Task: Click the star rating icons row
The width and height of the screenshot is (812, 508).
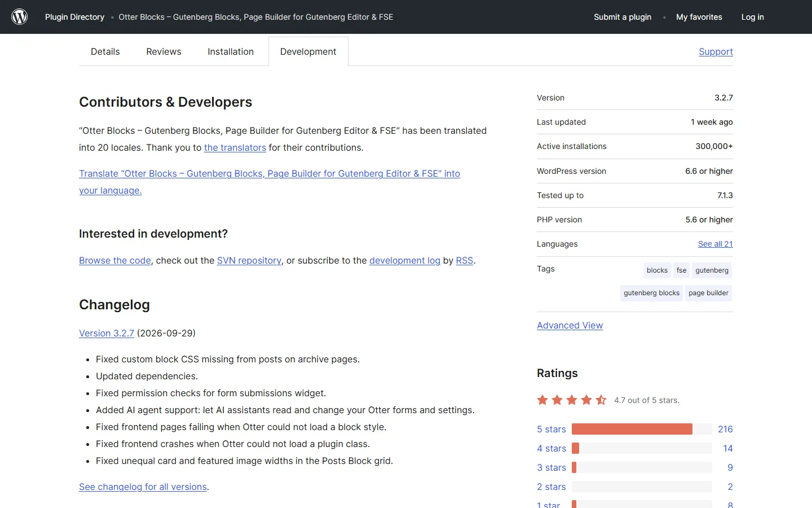Action: click(572, 400)
